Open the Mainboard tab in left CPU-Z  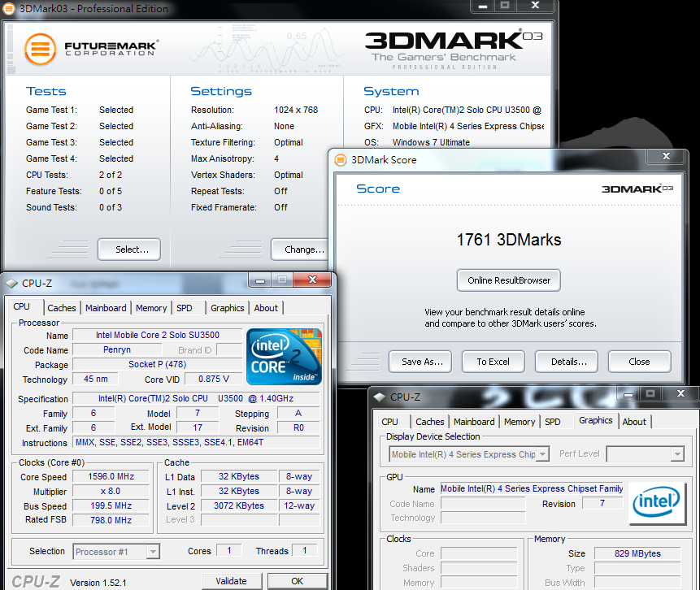coord(106,308)
